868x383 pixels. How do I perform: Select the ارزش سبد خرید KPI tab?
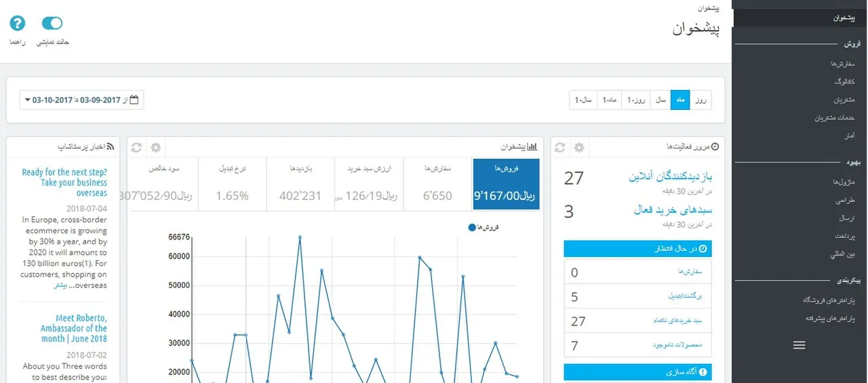[x=369, y=184]
